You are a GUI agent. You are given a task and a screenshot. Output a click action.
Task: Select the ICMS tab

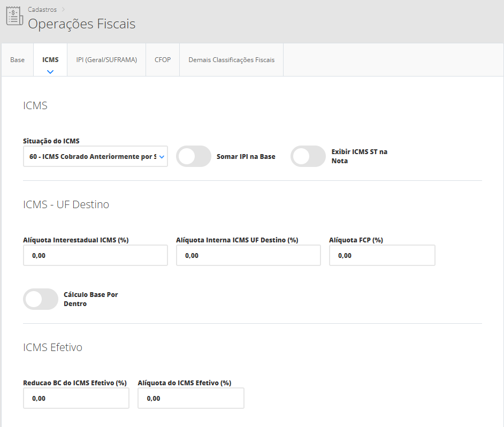[x=50, y=60]
